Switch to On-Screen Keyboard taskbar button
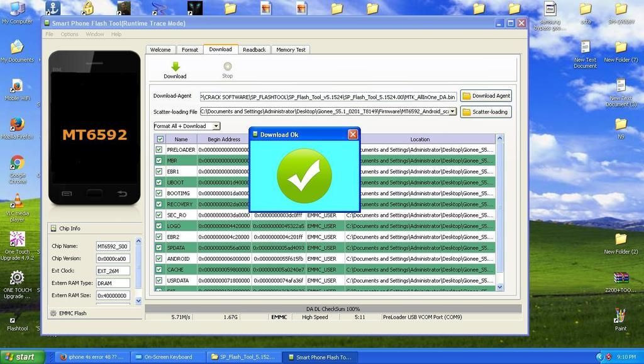Screen dimensions: 644x364 [x=167, y=357]
